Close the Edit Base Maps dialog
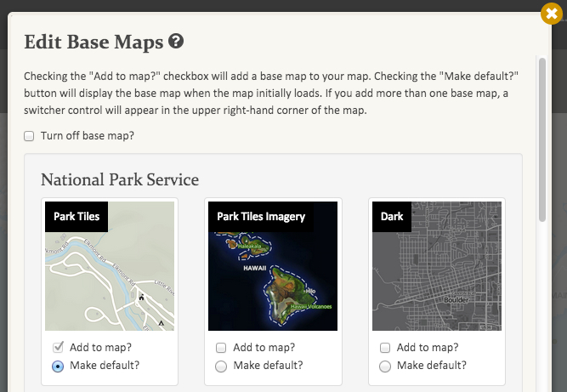Screen dimensions: 567x392 552,14
